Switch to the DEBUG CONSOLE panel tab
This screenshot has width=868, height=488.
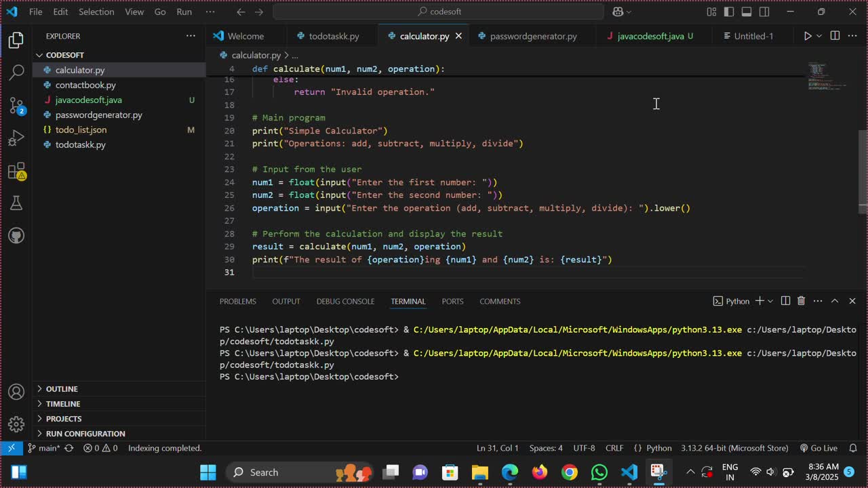tap(345, 301)
